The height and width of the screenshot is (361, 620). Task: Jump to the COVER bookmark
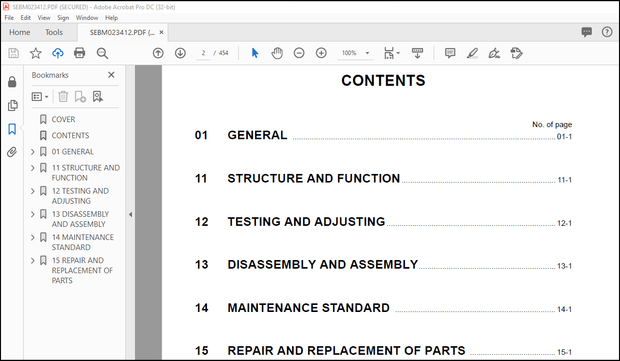coord(63,119)
